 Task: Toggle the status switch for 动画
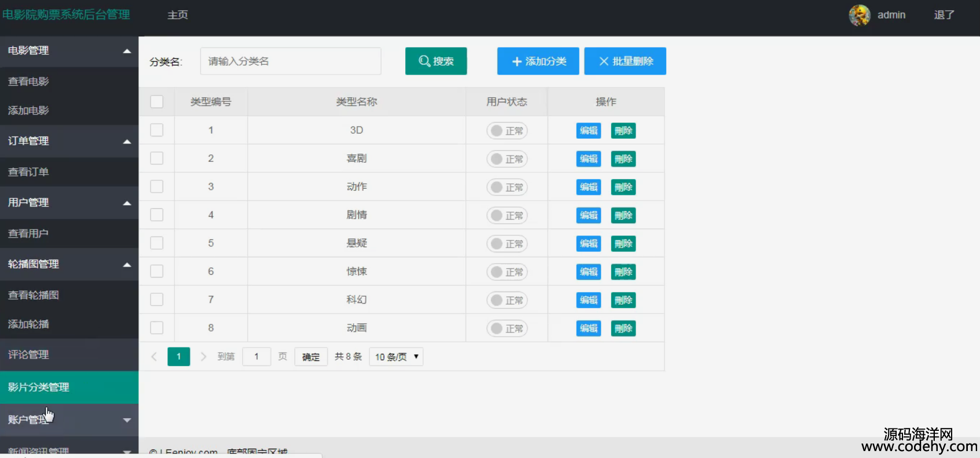[x=507, y=329]
